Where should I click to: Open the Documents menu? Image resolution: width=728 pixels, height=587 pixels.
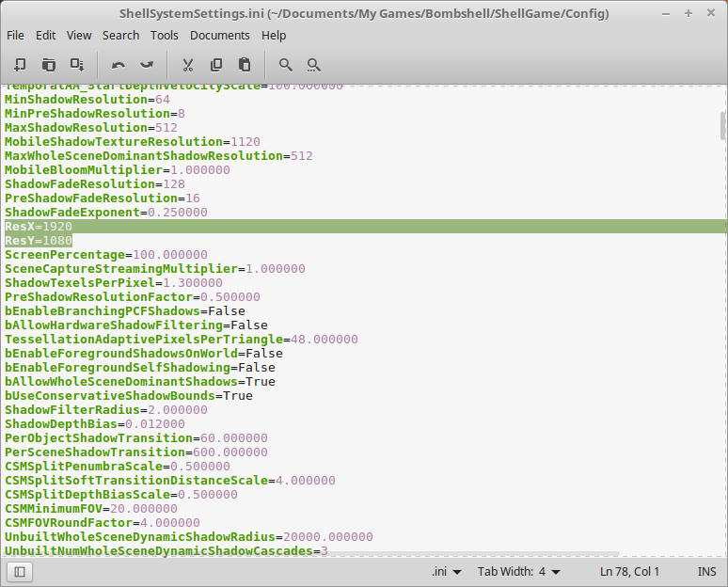[219, 36]
